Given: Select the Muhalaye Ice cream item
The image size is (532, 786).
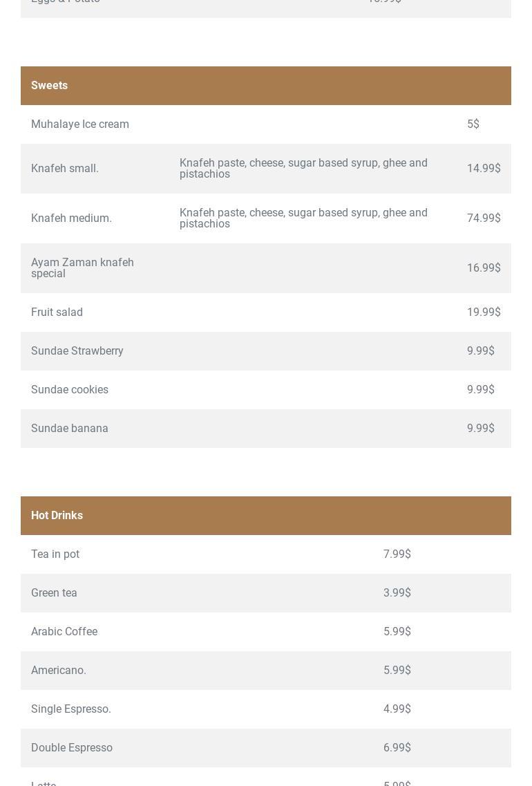Looking at the screenshot, I should pyautogui.click(x=80, y=124).
